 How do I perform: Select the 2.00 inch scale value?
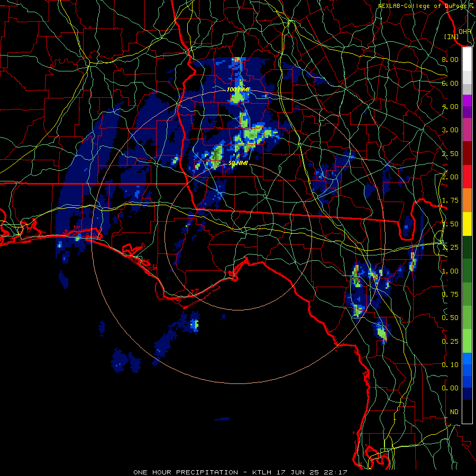point(450,177)
